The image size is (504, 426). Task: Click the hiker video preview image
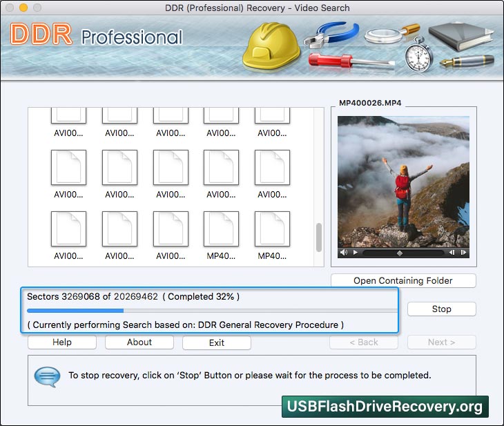403,182
